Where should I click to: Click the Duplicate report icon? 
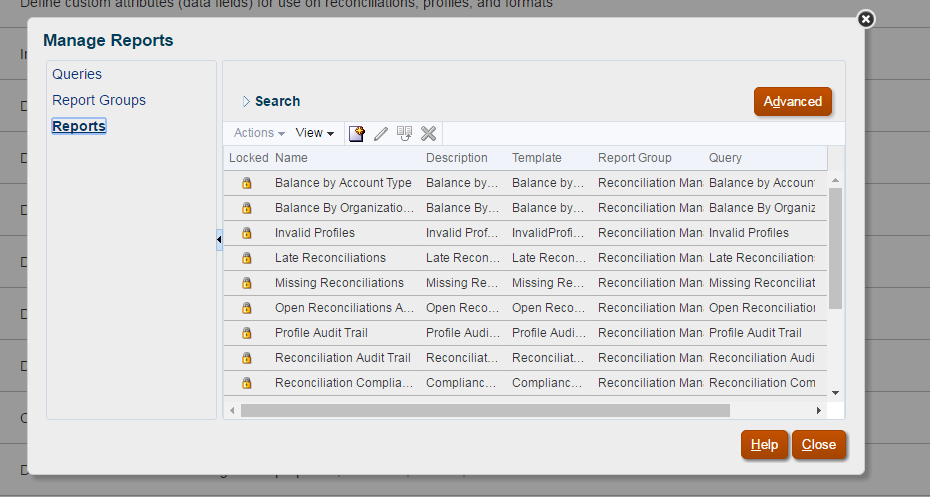coord(405,133)
